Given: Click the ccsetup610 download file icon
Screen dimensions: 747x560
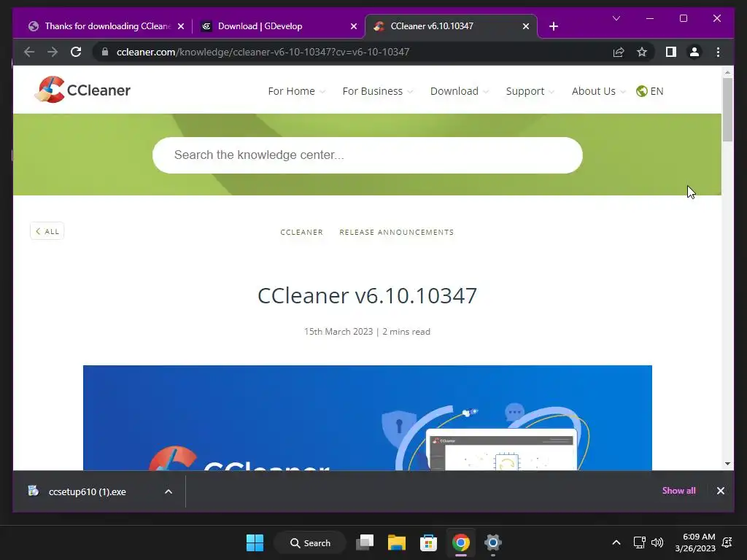Looking at the screenshot, I should [33, 491].
